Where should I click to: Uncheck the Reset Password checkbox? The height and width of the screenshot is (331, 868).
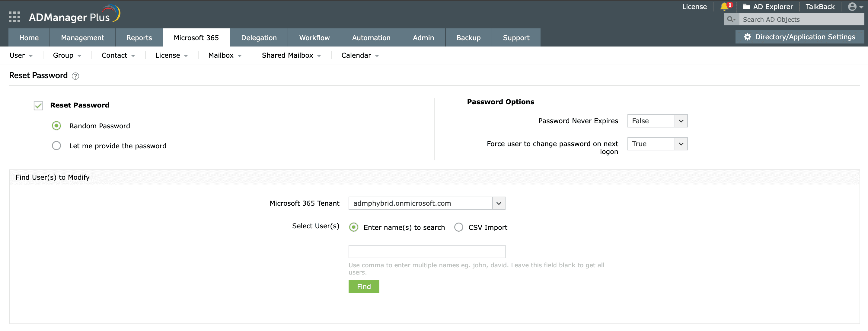pyautogui.click(x=38, y=106)
